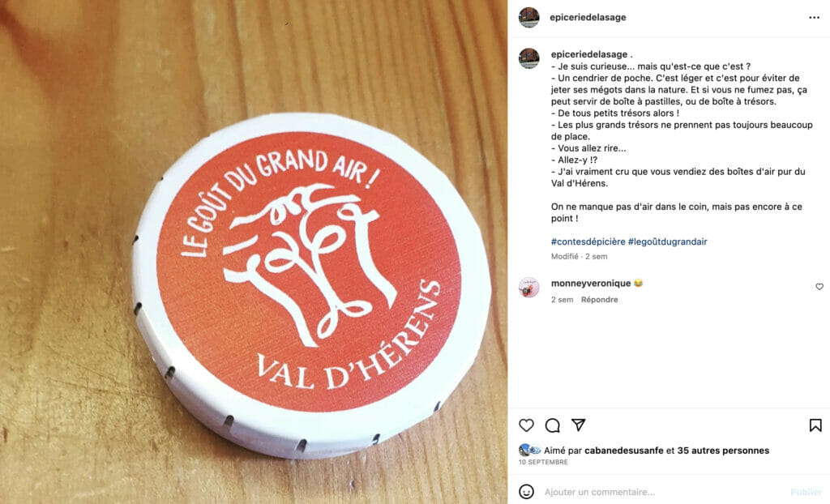Click the Val d'Hérens tin photo
Viewport: 830px width, 504px height.
pos(254,252)
